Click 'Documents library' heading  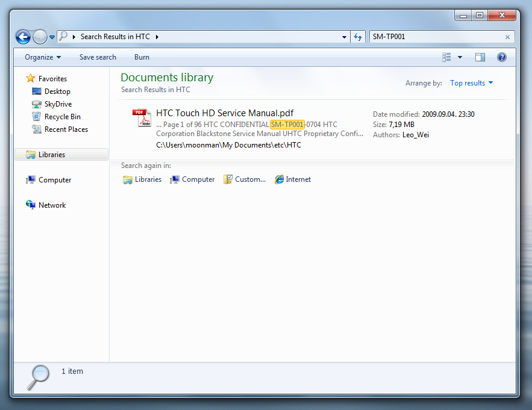point(167,77)
